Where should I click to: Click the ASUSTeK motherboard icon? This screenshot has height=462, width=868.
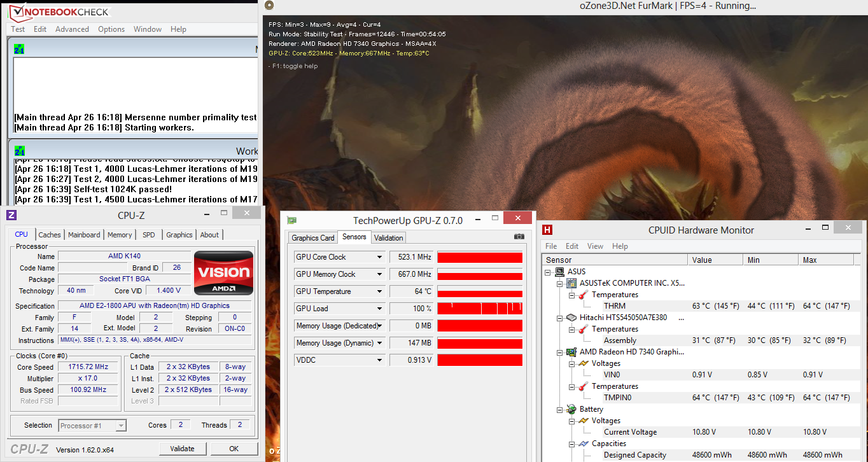[x=571, y=283]
